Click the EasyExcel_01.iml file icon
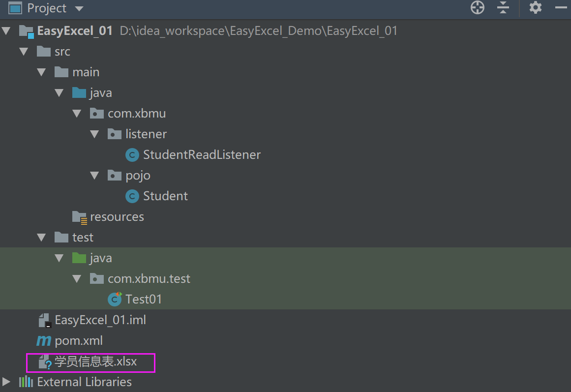571x392 pixels. point(44,320)
